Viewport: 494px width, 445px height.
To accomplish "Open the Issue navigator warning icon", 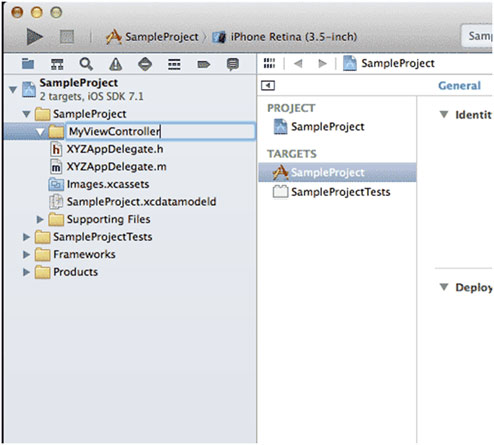I will pos(116,64).
